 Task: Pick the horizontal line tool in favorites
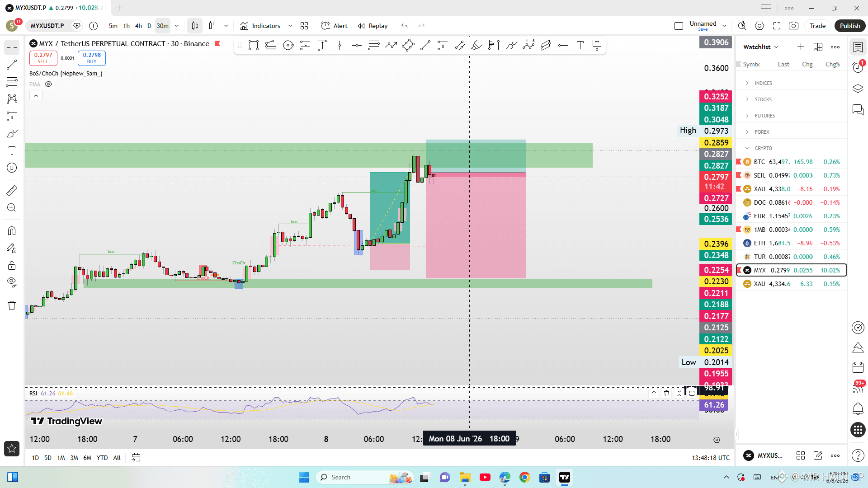357,45
